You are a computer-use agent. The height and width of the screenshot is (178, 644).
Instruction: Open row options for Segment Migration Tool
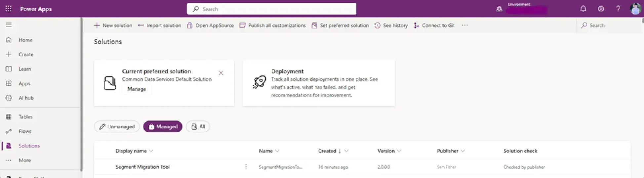coord(246,167)
